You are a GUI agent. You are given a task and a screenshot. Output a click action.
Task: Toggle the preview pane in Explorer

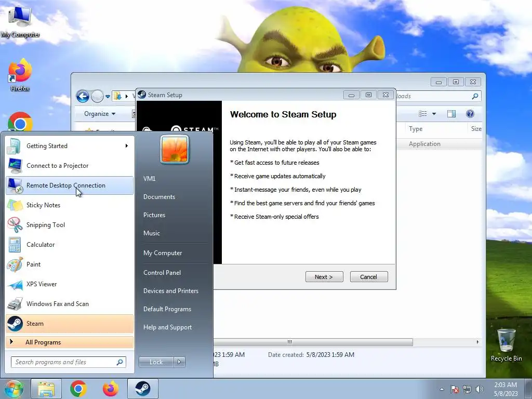tap(451, 114)
